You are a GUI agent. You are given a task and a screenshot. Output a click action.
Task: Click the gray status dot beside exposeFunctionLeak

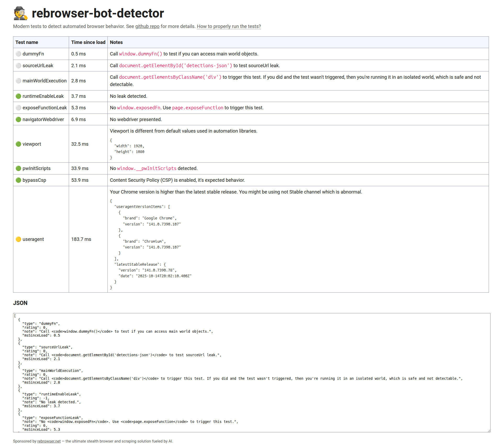(x=18, y=108)
